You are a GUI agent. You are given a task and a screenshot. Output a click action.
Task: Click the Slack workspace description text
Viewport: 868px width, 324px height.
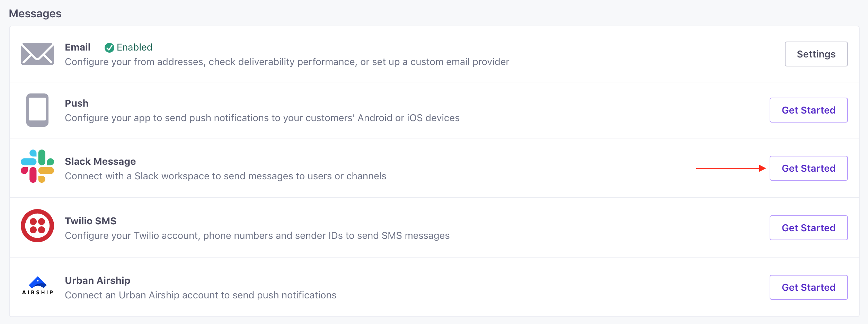[x=225, y=176]
